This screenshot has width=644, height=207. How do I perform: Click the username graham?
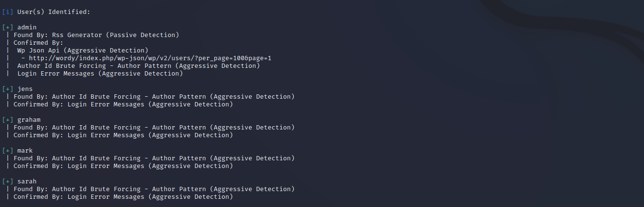29,119
